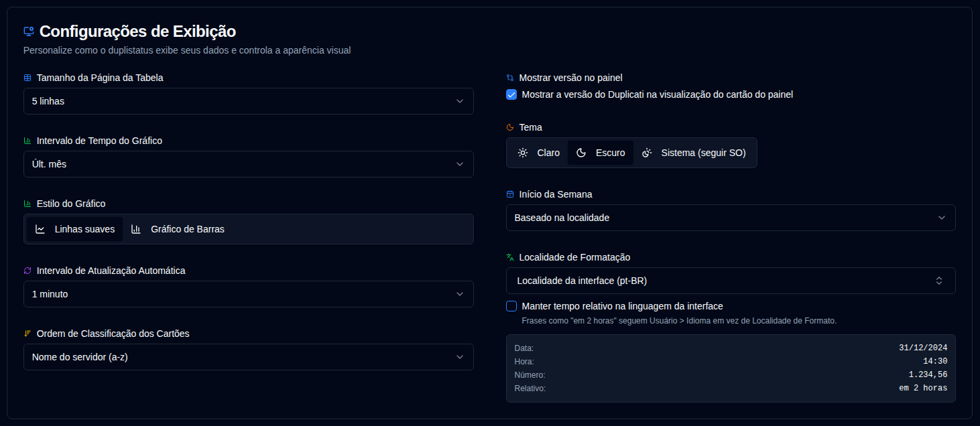
Task: Open Nome do servidor (a-z) sort dropdown
Action: pos(249,357)
